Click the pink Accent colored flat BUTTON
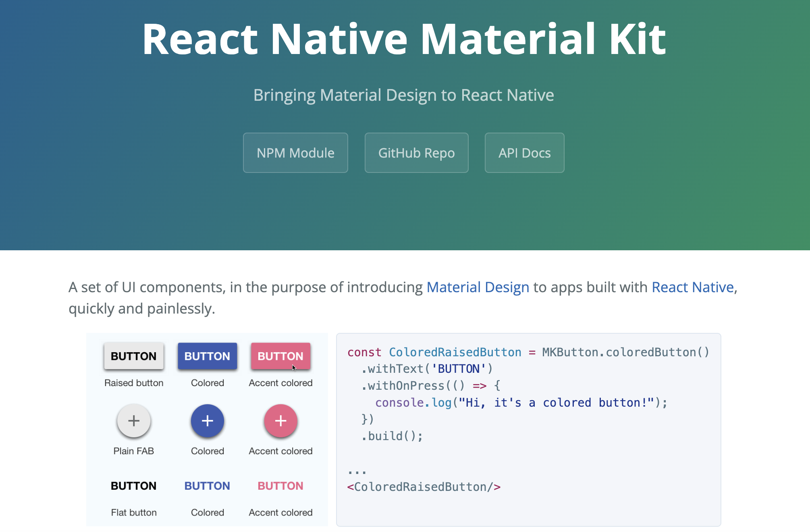 pos(280,486)
